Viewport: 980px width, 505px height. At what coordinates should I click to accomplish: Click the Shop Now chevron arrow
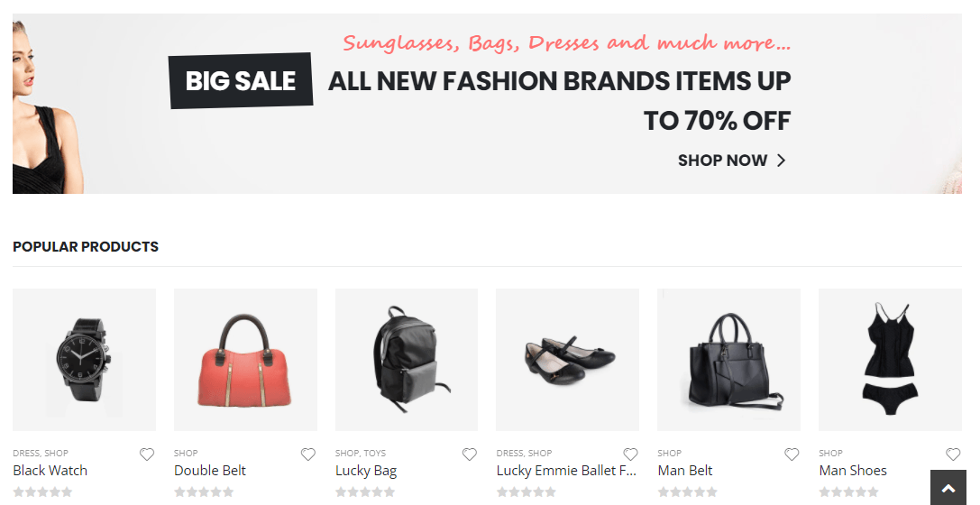[782, 161]
